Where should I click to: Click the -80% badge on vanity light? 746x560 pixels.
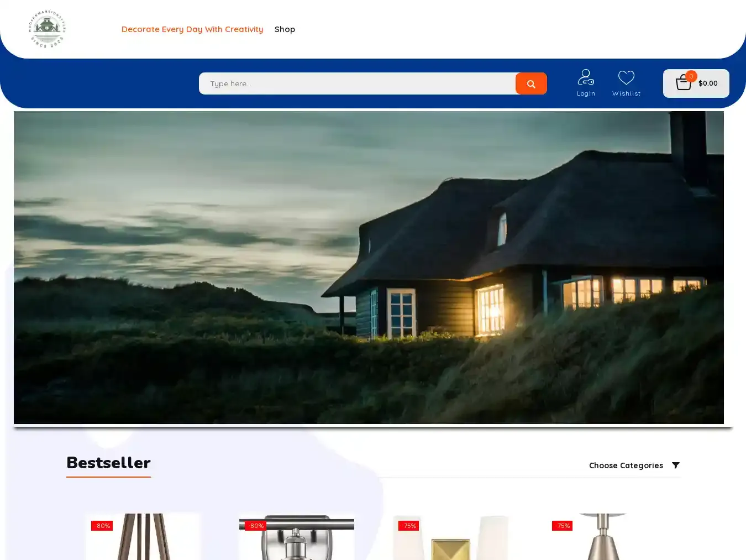(255, 526)
